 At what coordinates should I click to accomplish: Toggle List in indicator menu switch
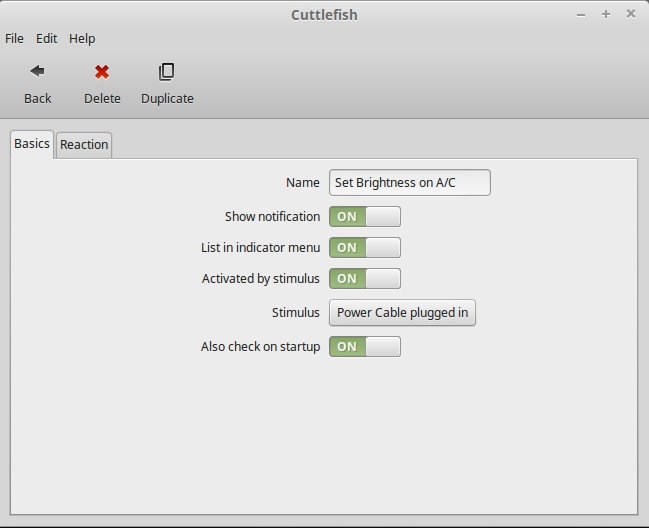pyautogui.click(x=364, y=248)
